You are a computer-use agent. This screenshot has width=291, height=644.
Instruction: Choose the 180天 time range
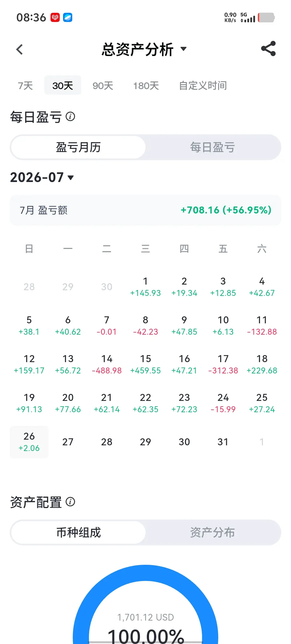point(146,86)
